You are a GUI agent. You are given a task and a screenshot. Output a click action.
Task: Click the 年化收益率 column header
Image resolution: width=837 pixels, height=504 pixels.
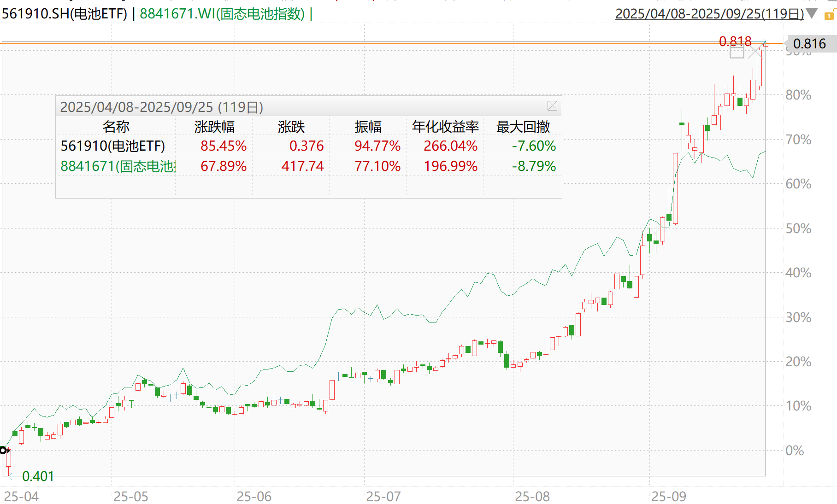pos(445,127)
